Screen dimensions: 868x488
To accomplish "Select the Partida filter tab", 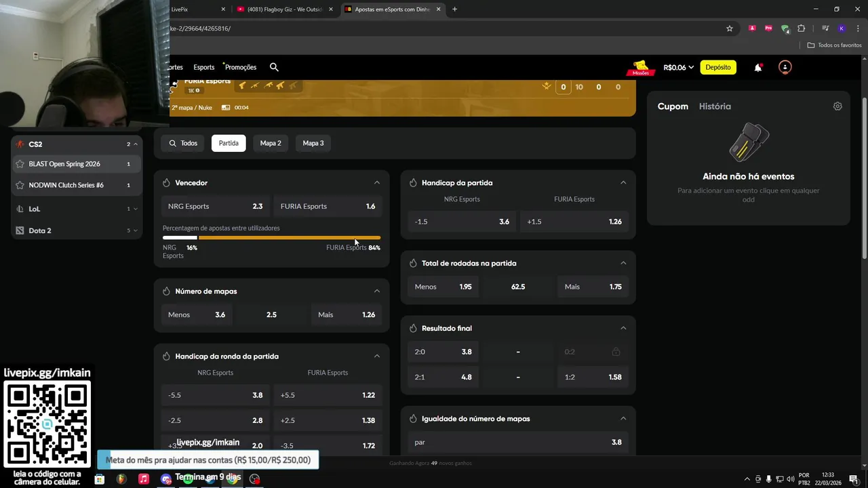I will [229, 143].
